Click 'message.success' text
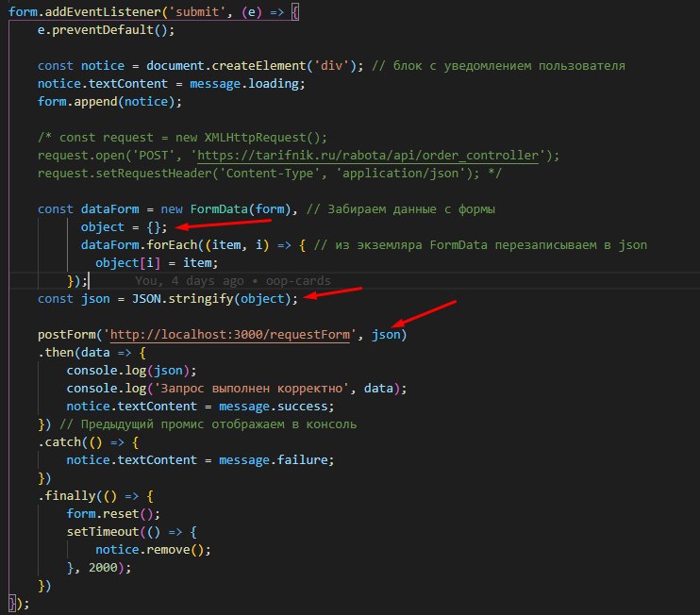This screenshot has width=700, height=615. pos(274,407)
